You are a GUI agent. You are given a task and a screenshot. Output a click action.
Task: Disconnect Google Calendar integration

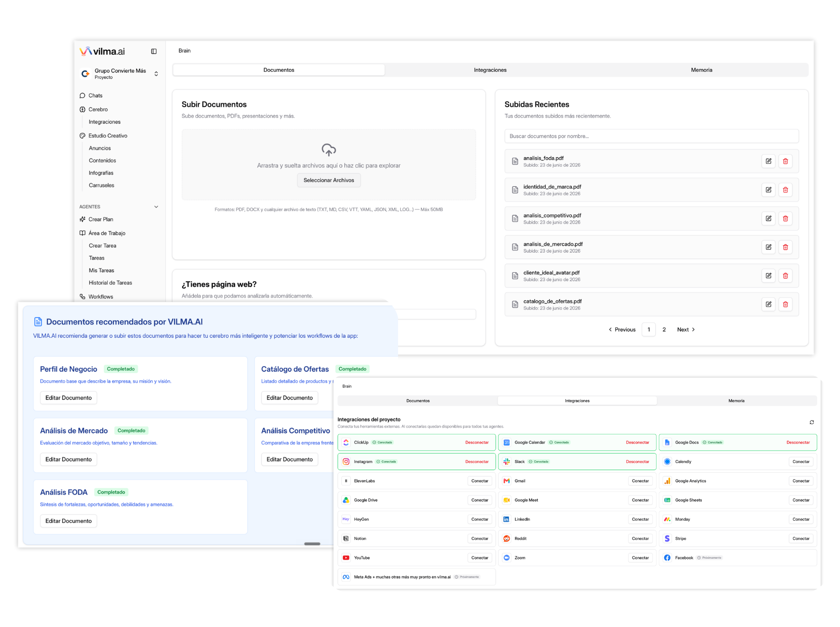(638, 443)
